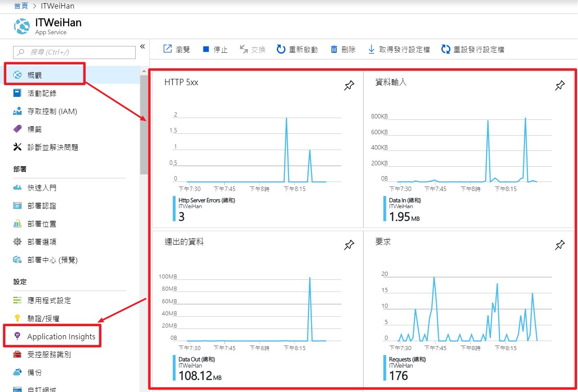Click the purple 標籤 tag icon
This screenshot has width=578, height=392.
(x=17, y=129)
